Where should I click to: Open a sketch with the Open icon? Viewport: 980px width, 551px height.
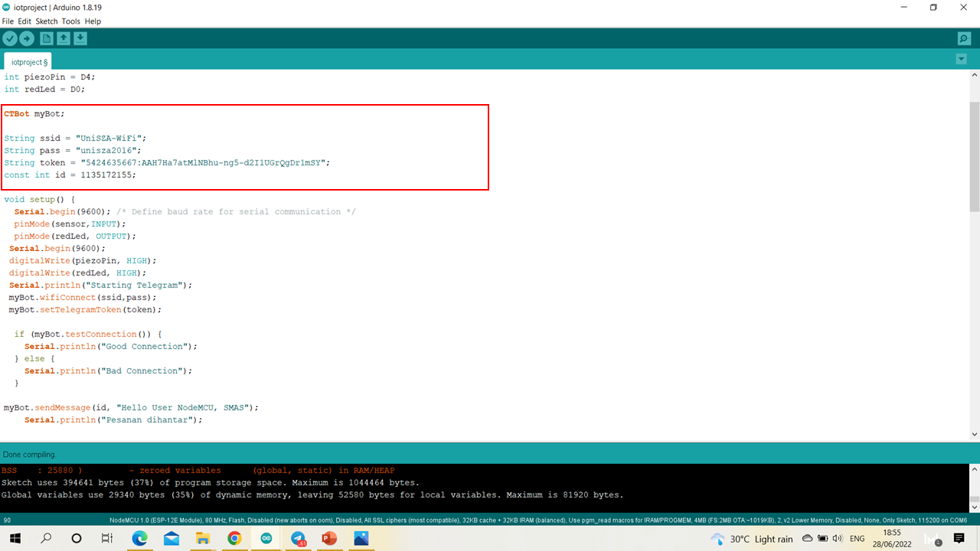coord(64,38)
